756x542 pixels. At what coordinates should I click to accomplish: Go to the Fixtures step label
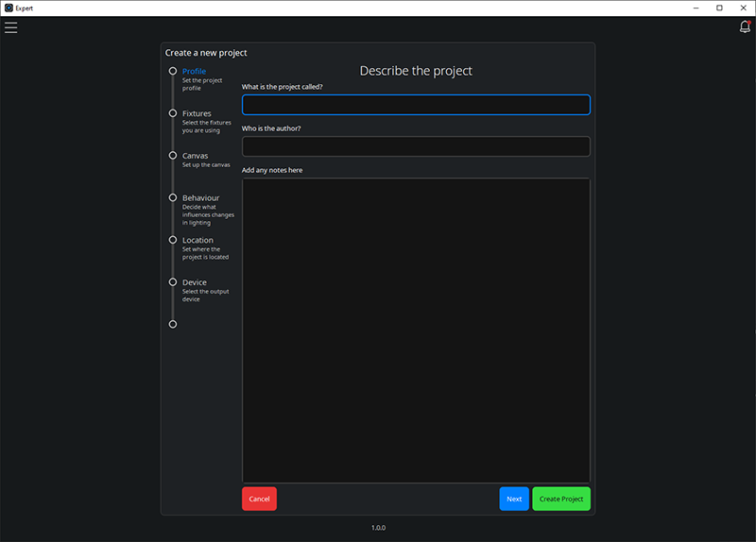pyautogui.click(x=197, y=113)
